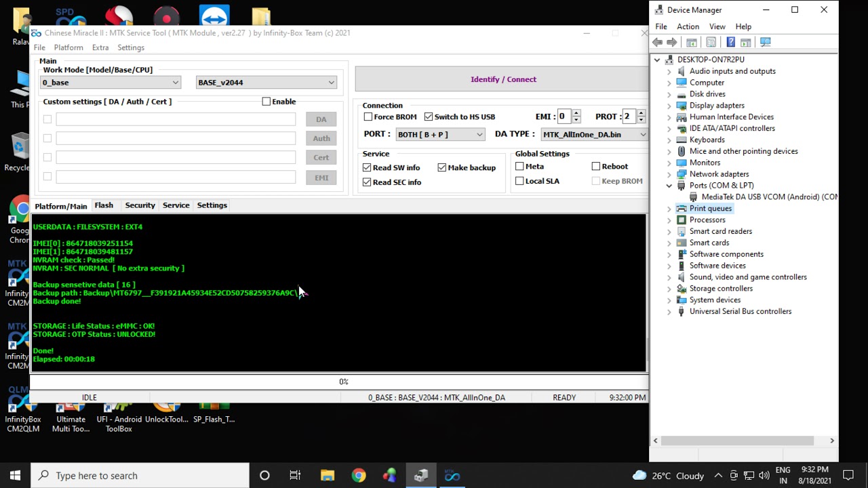
Task: Open Windows Start menu
Action: [15, 475]
